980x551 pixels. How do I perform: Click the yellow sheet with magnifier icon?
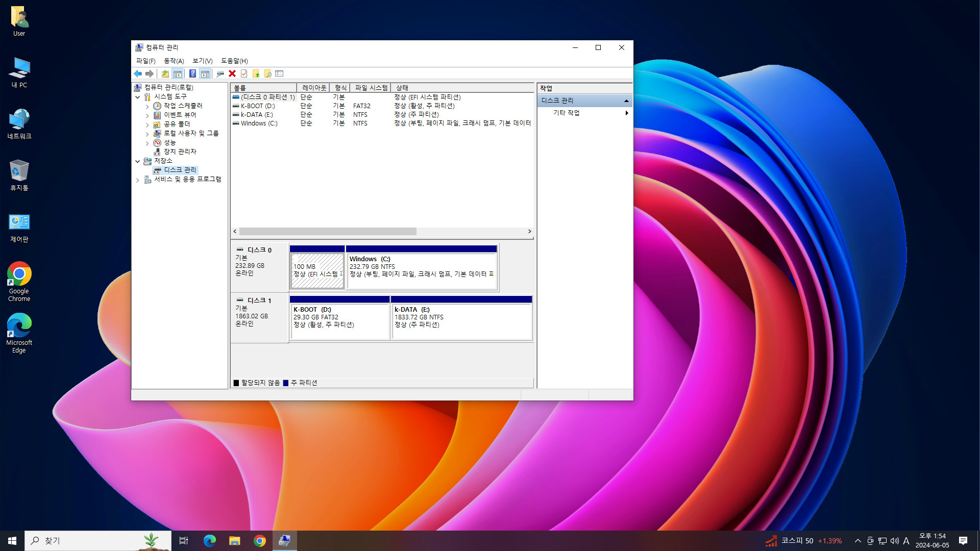267,74
